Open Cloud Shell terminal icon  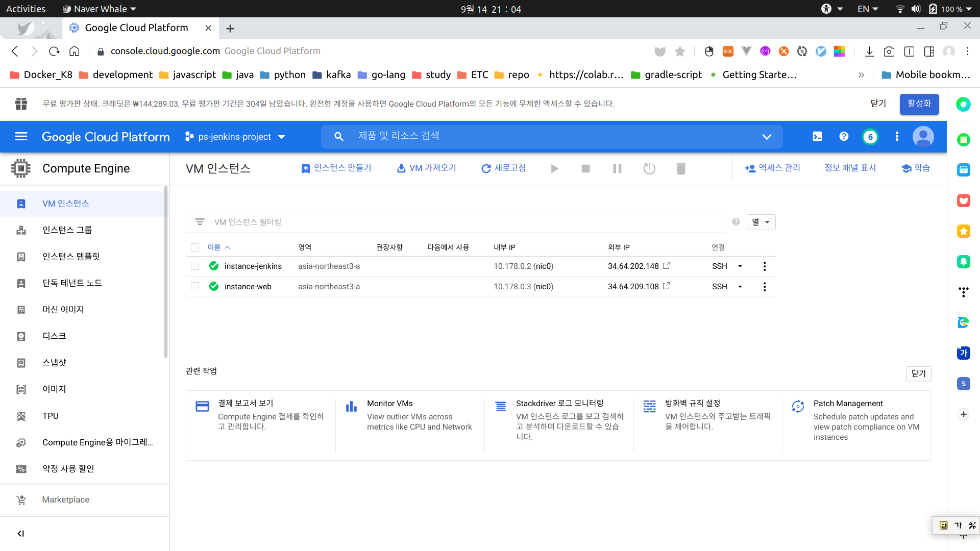(x=817, y=137)
